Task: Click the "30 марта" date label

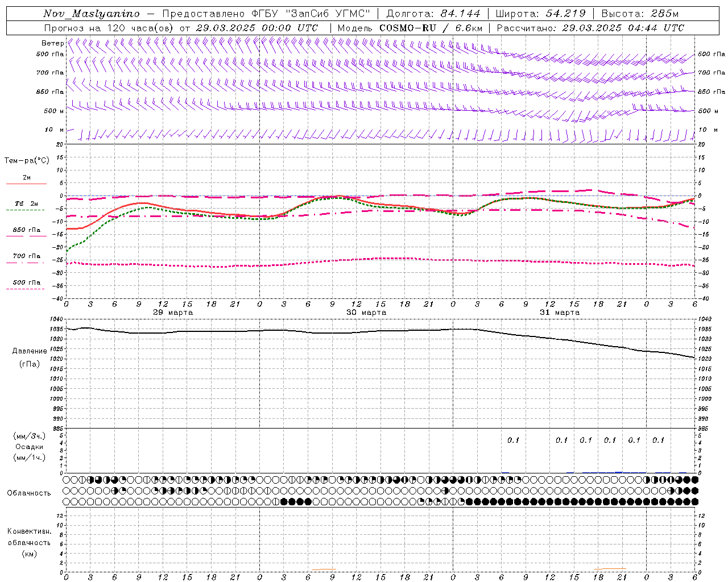Action: point(366,313)
